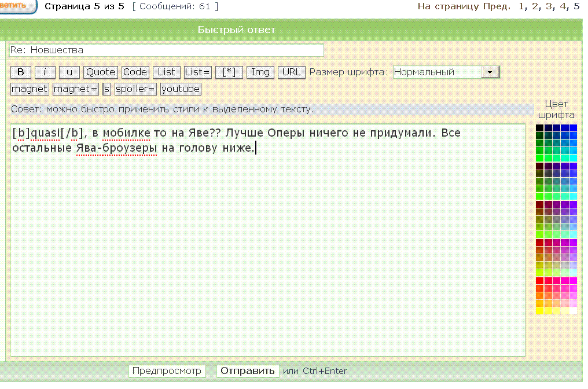The image size is (588, 389).
Task: Insert list item with [*] button
Action: coord(229,72)
